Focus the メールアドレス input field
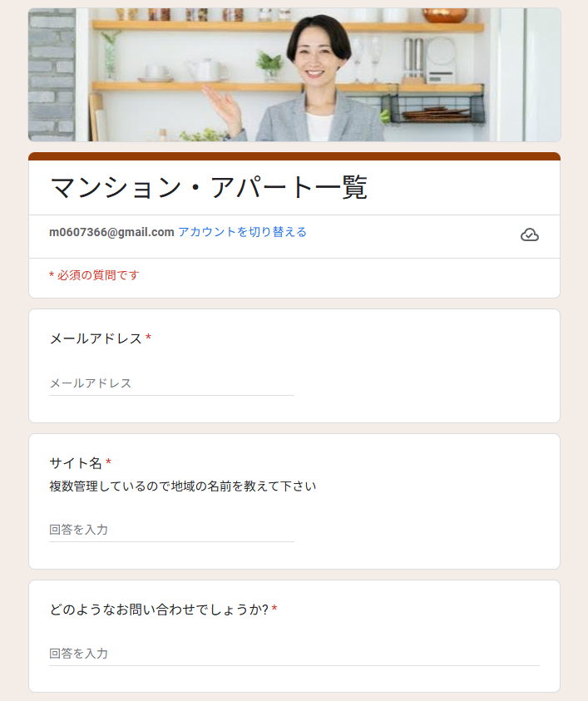The height and width of the screenshot is (701, 588). pos(171,383)
